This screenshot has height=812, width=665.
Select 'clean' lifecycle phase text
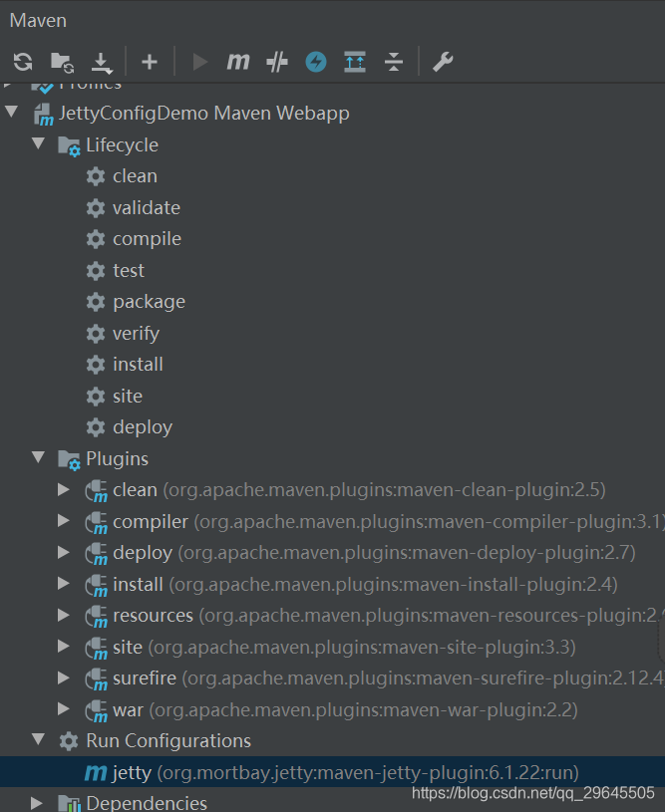(x=135, y=176)
